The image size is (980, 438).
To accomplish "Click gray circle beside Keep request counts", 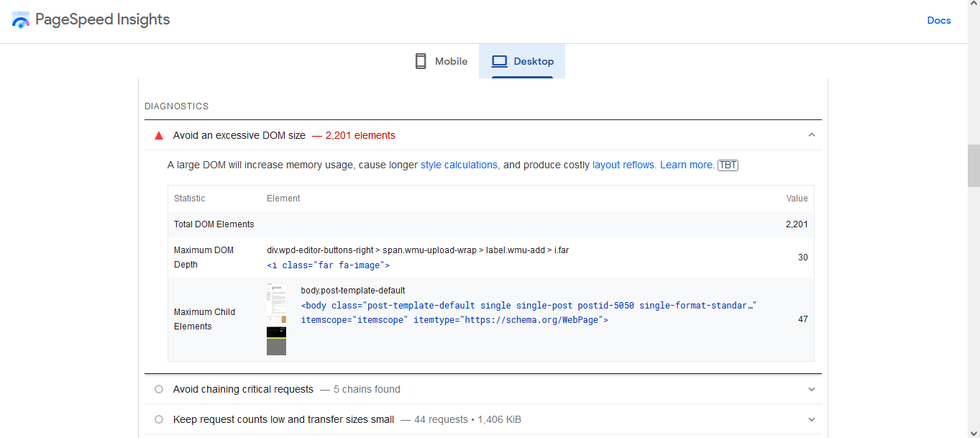I will coord(159,419).
